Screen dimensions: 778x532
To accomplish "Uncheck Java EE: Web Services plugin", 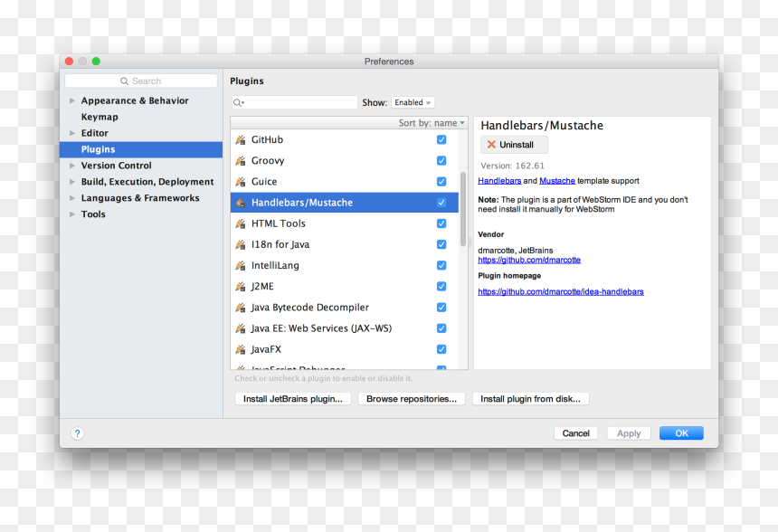I will 441,328.
